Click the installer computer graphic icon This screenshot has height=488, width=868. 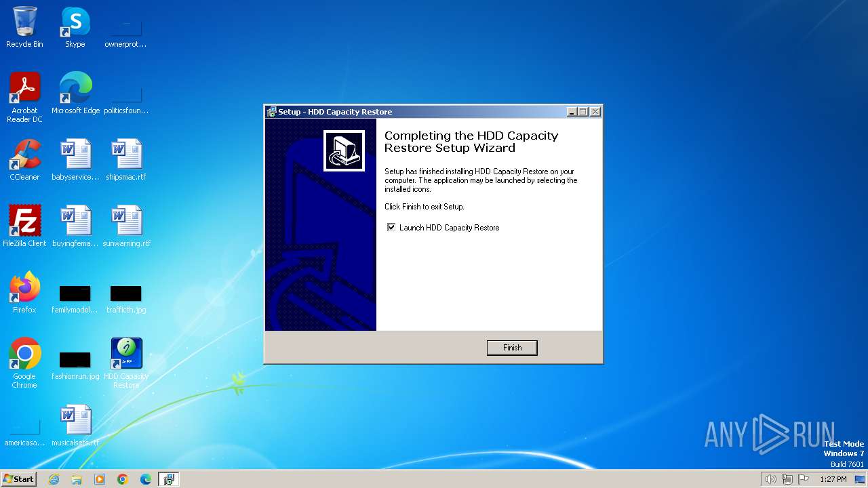pyautogui.click(x=344, y=150)
